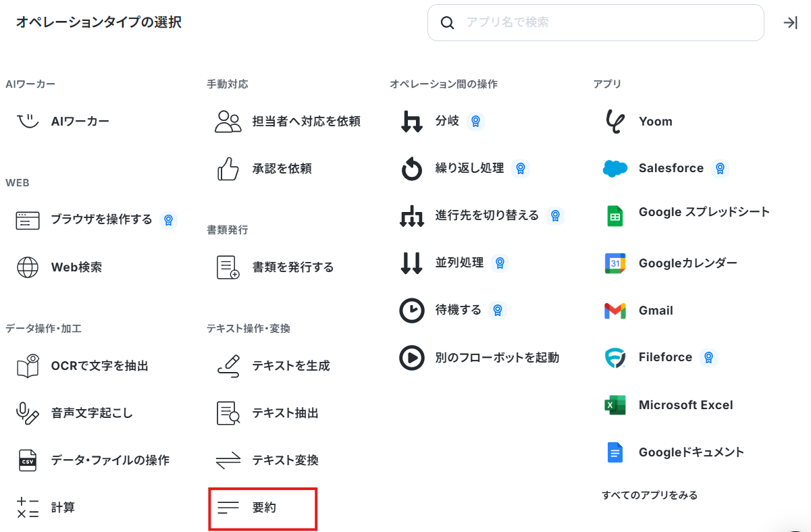Click the Salesforce cloud icon
Viewport: 811px width, 532px height.
pos(615,169)
